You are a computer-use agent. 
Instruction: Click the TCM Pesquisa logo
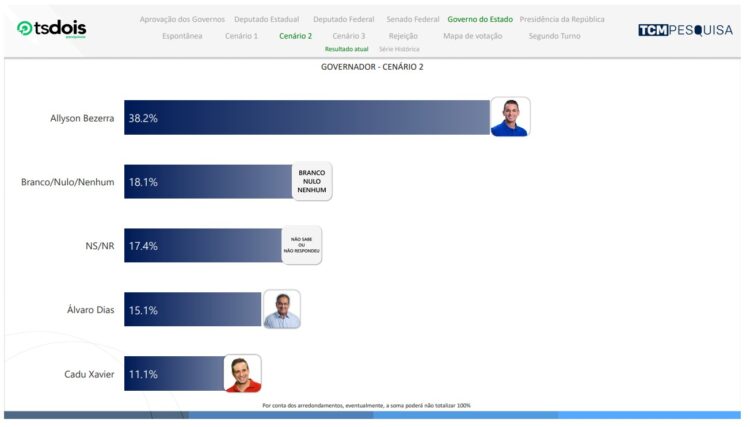pyautogui.click(x=685, y=30)
